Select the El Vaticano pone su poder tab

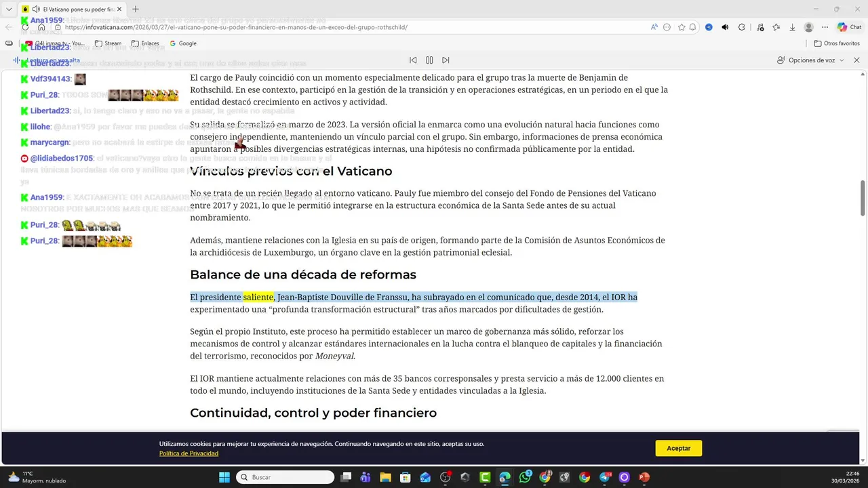(71, 9)
